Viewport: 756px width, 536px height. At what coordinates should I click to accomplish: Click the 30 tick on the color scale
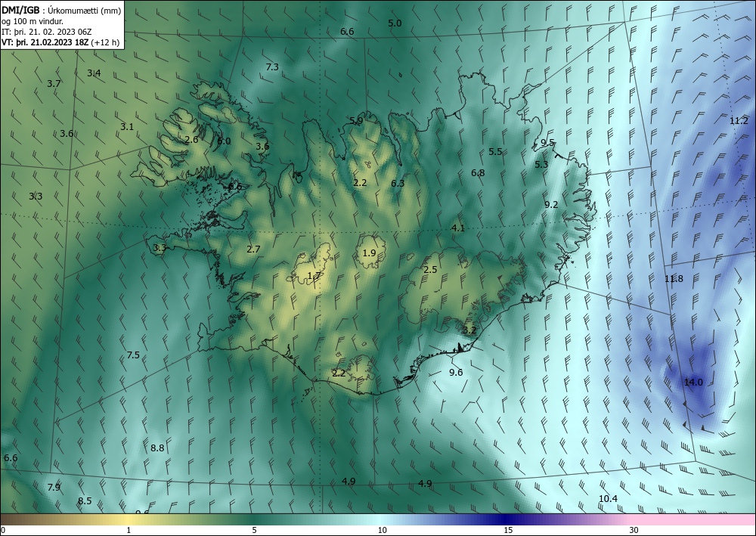(634, 530)
